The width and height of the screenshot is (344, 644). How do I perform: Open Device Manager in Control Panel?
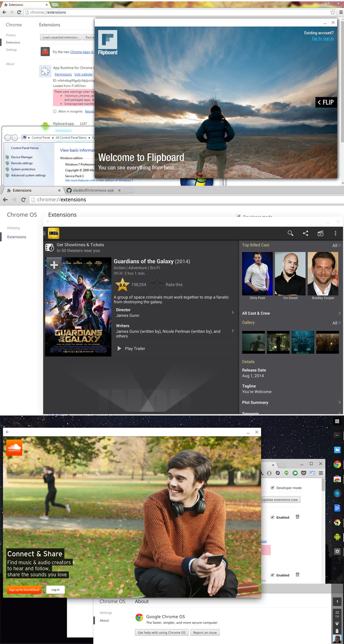tap(22, 157)
